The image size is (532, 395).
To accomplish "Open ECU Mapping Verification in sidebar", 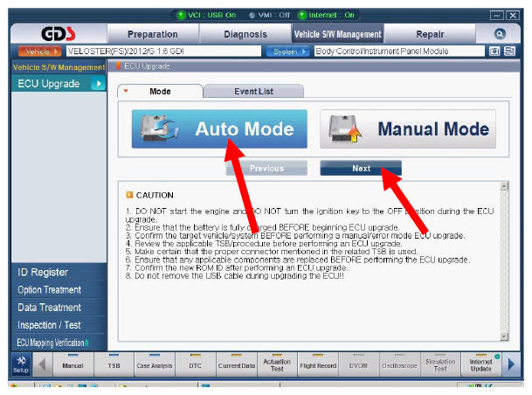I will point(59,343).
